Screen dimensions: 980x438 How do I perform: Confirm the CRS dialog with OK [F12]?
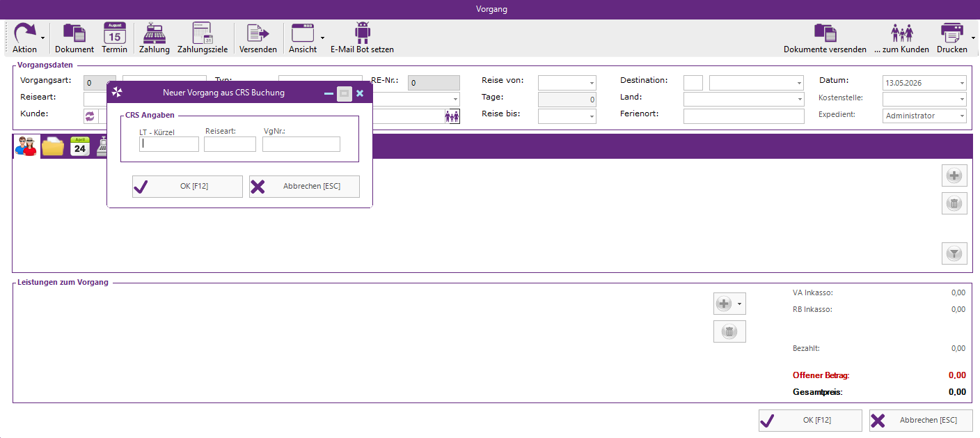187,186
